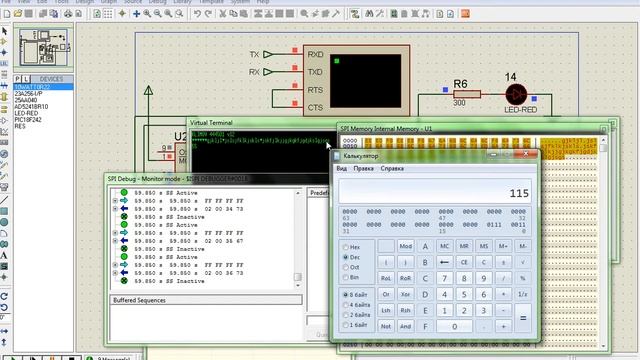Undo the last schematic action
The image size is (640, 360).
click(x=197, y=14)
